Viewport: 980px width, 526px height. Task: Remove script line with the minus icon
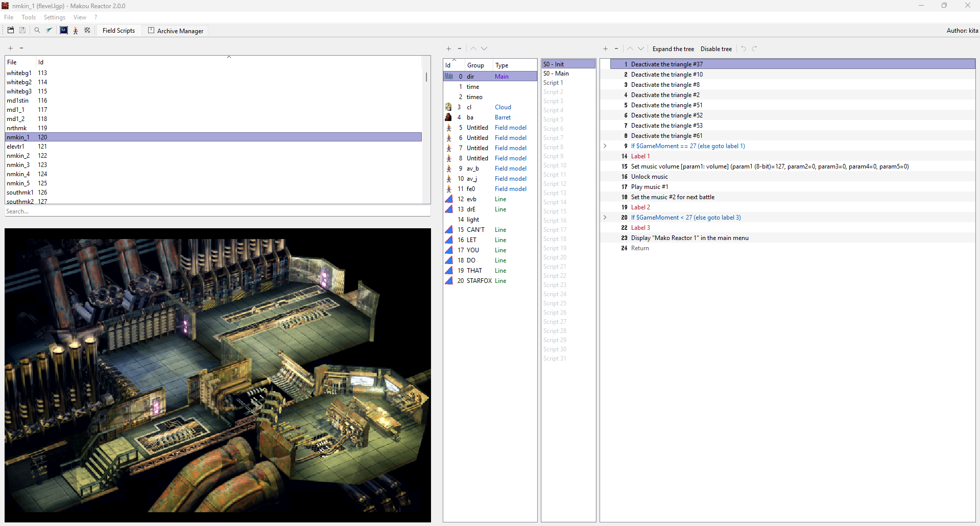(x=616, y=49)
